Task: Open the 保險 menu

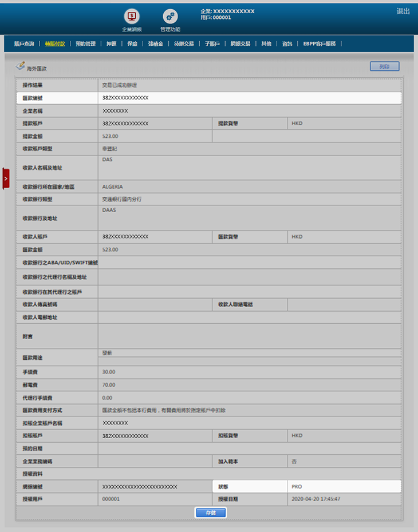Action: (x=132, y=43)
